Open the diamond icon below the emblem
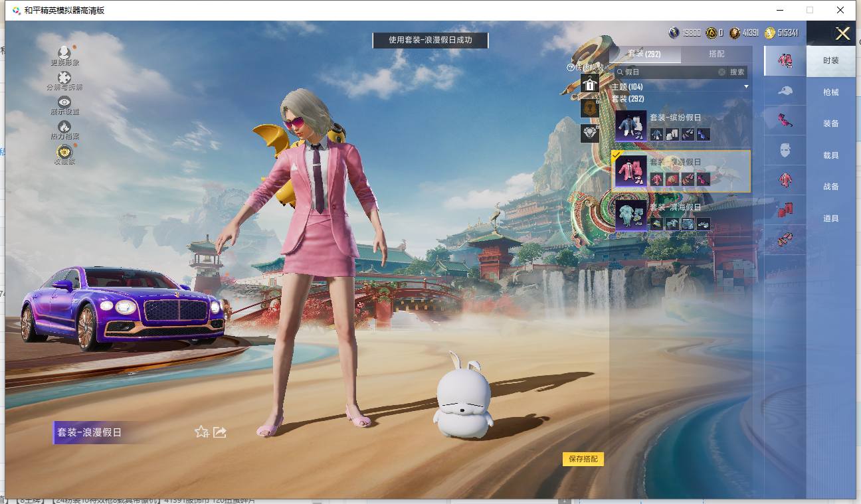The width and height of the screenshot is (861, 504). click(x=589, y=133)
